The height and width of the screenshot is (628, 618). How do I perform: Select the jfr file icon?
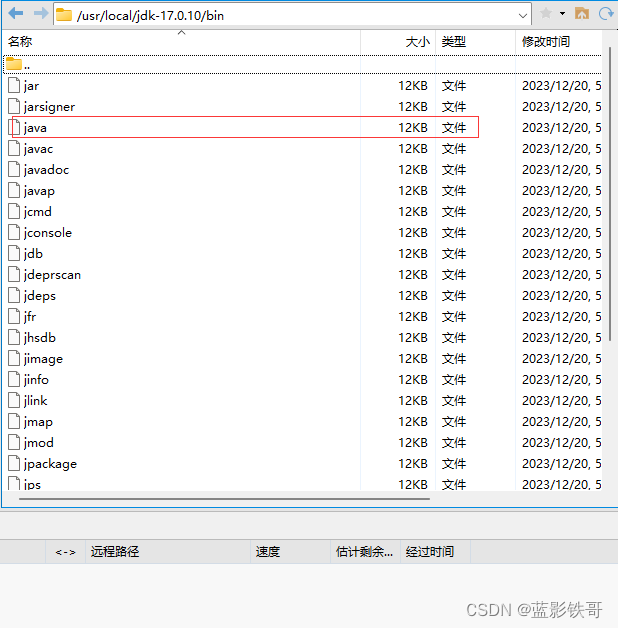tap(14, 316)
